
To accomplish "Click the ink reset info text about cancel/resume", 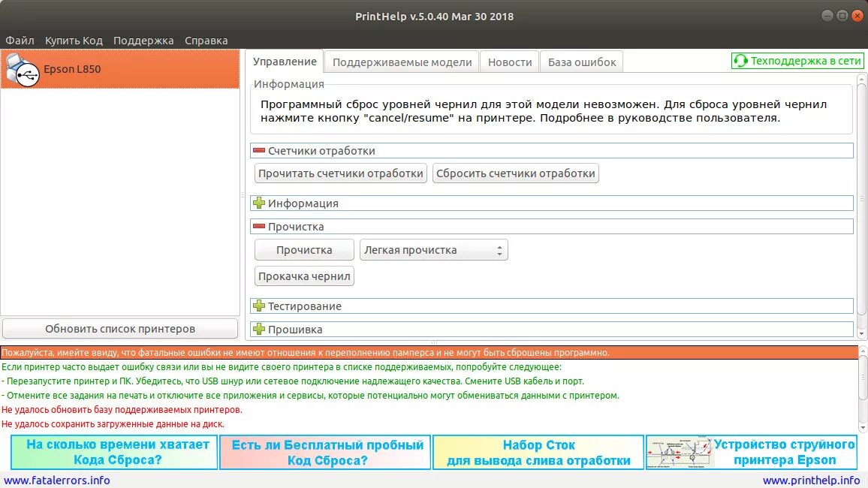I will click(544, 110).
